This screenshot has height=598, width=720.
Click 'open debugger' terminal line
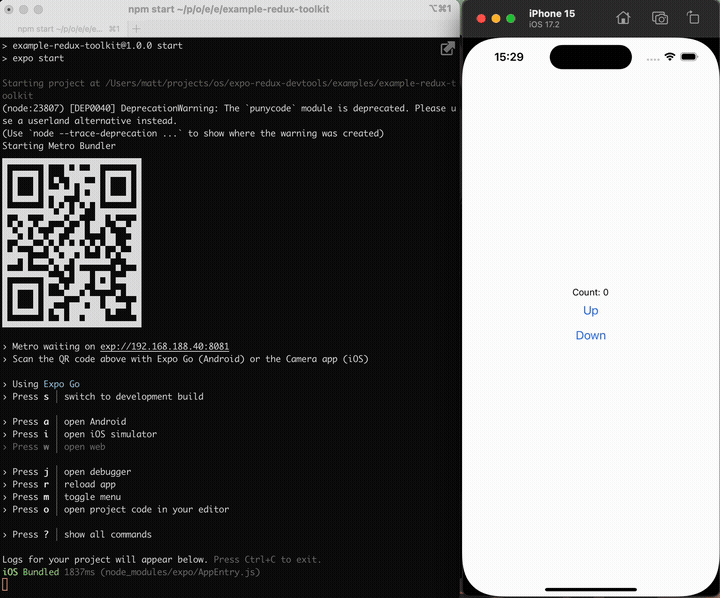tap(97, 472)
